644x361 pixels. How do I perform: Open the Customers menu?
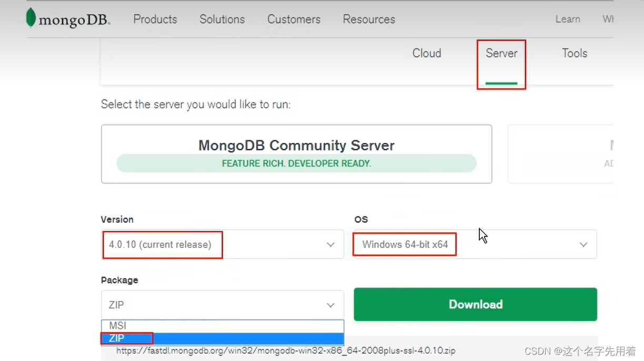pyautogui.click(x=294, y=19)
